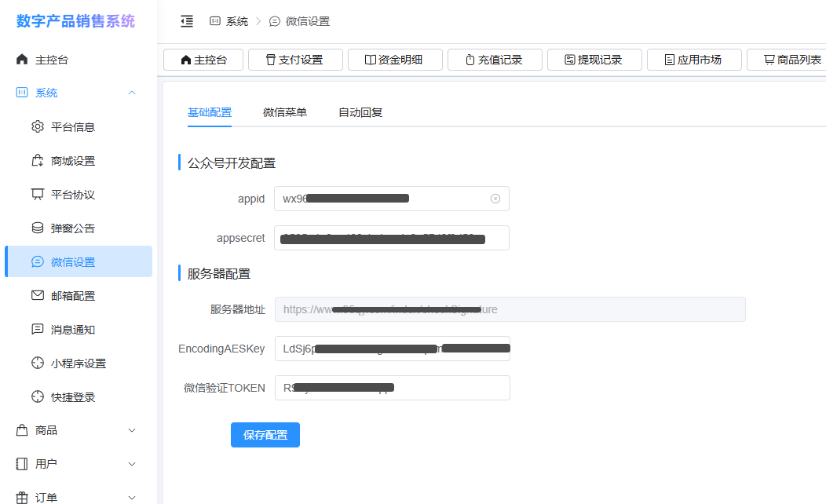
Task: Switch to the 自动回复 tab
Action: tap(360, 112)
